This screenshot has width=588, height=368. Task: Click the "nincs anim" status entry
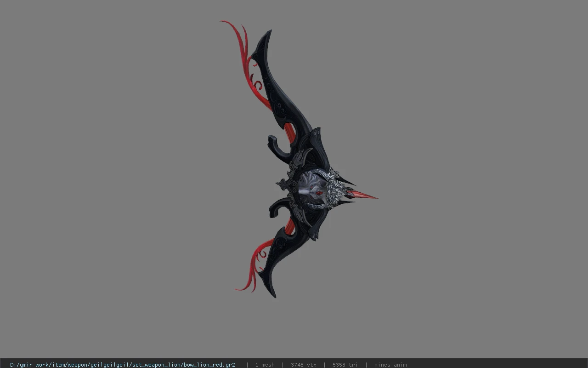click(390, 365)
